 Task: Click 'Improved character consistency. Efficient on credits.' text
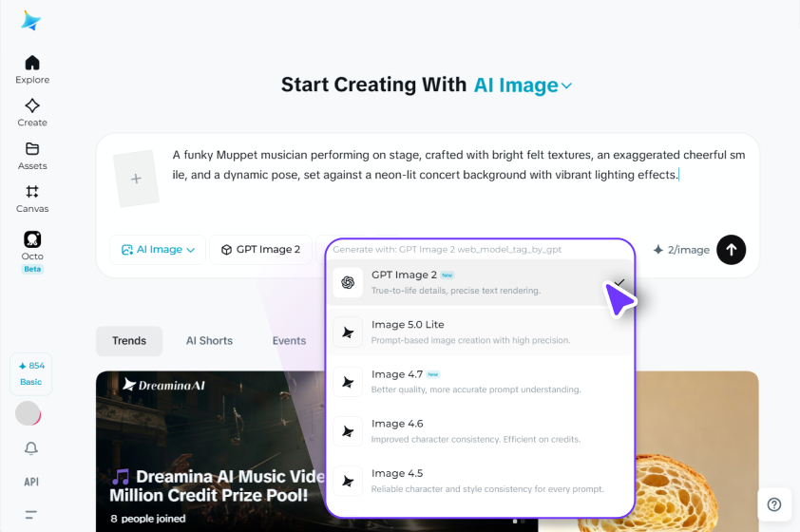click(476, 439)
